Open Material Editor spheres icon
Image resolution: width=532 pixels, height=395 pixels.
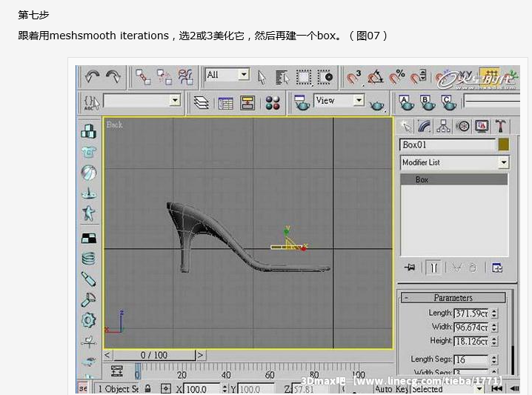point(273,103)
